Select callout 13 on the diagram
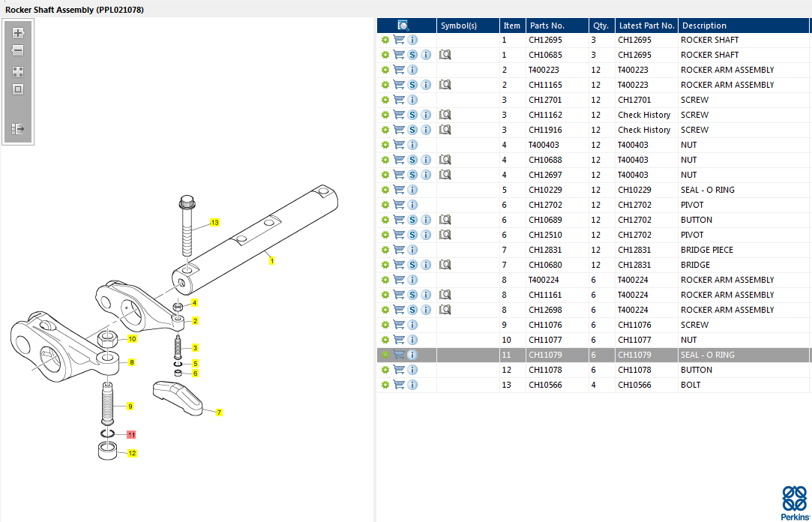This screenshot has height=522, width=812. point(214,223)
